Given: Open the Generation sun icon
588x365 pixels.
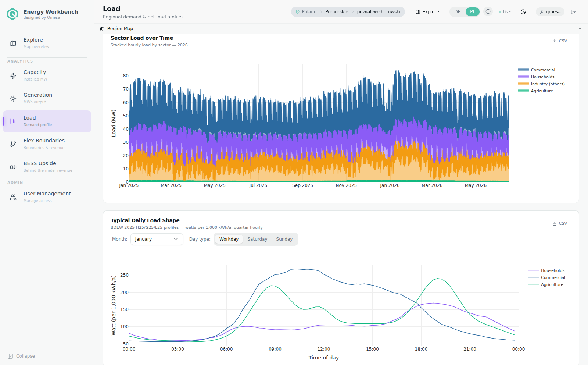Looking at the screenshot, I should pos(13,99).
